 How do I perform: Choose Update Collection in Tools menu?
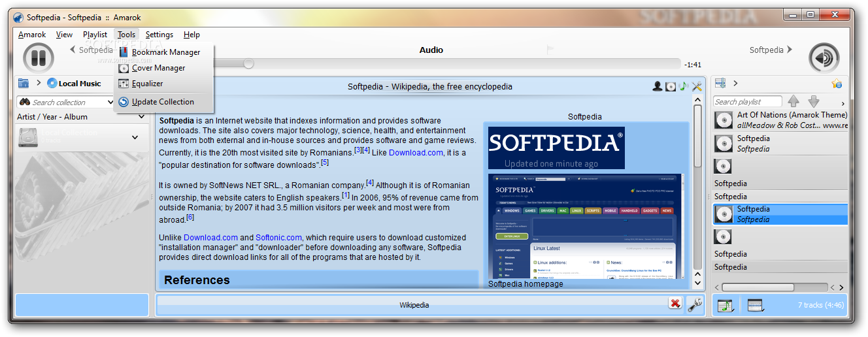click(163, 102)
